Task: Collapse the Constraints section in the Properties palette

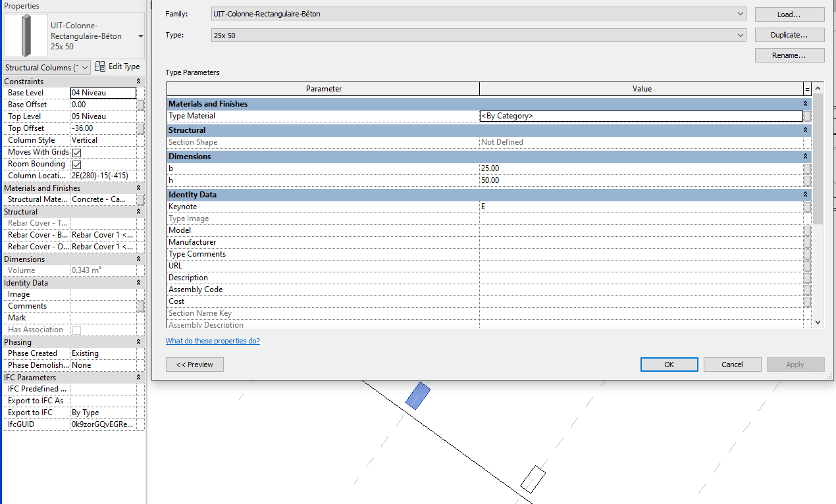Action: click(138, 80)
